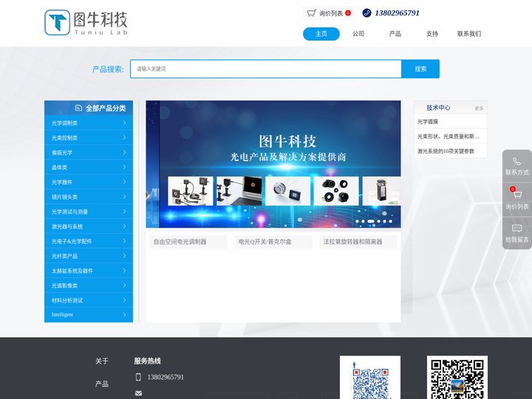Click the phone icon beside 13802965791 in header
The width and height of the screenshot is (532, 399).
point(366,13)
